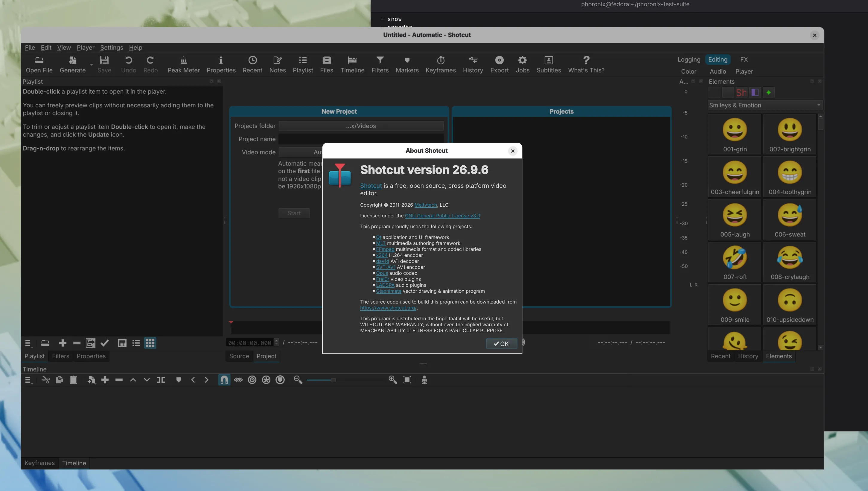Toggle the Ripple target button in timeline
The image size is (868, 491).
pyautogui.click(x=252, y=380)
